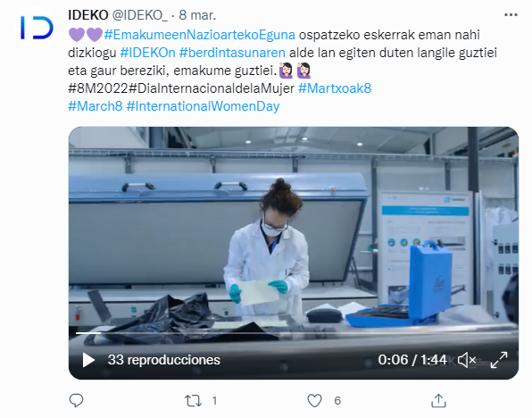Click the #March8 hashtag
This screenshot has height=418, width=532.
coord(95,106)
